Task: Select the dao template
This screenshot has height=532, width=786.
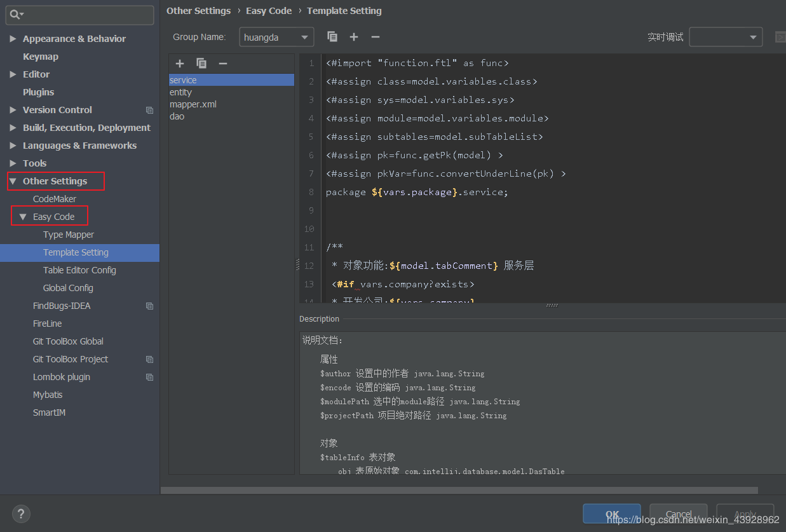Action: 231,116
